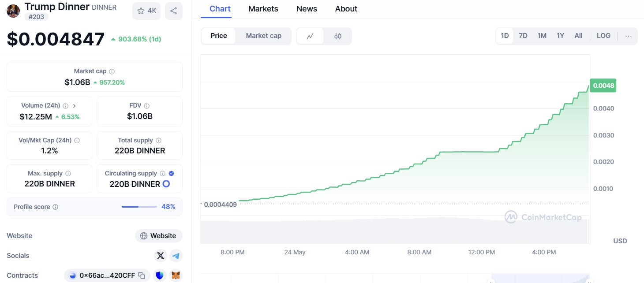The height and width of the screenshot is (283, 644).
Task: Open the News tab
Action: 307,9
